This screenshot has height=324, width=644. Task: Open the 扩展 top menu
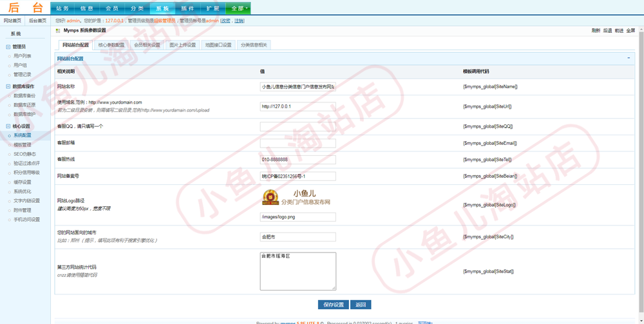tap(213, 8)
